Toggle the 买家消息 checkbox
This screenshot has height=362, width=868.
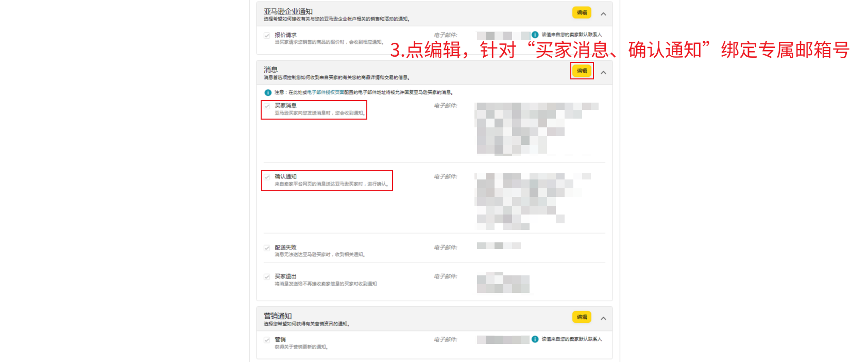[267, 106]
